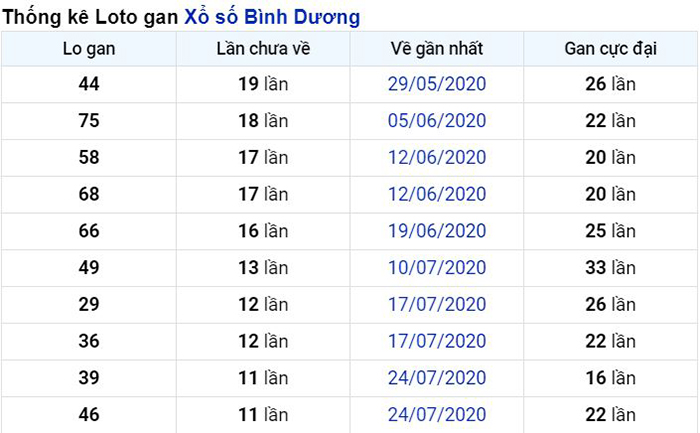This screenshot has height=433, width=700.
Task: Click date 24/07/2020 in row 46
Action: [437, 414]
